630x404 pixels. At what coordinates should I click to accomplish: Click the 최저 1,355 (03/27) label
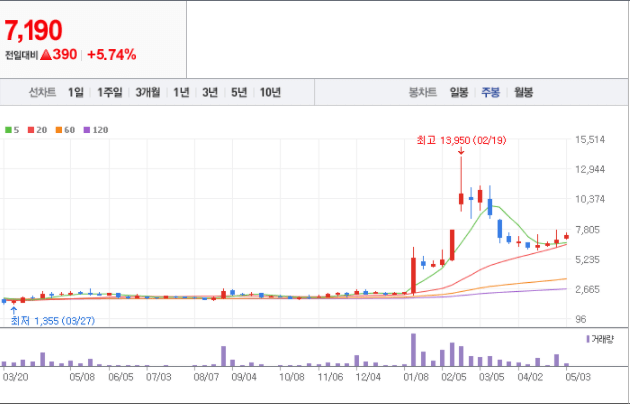pyautogui.click(x=53, y=321)
